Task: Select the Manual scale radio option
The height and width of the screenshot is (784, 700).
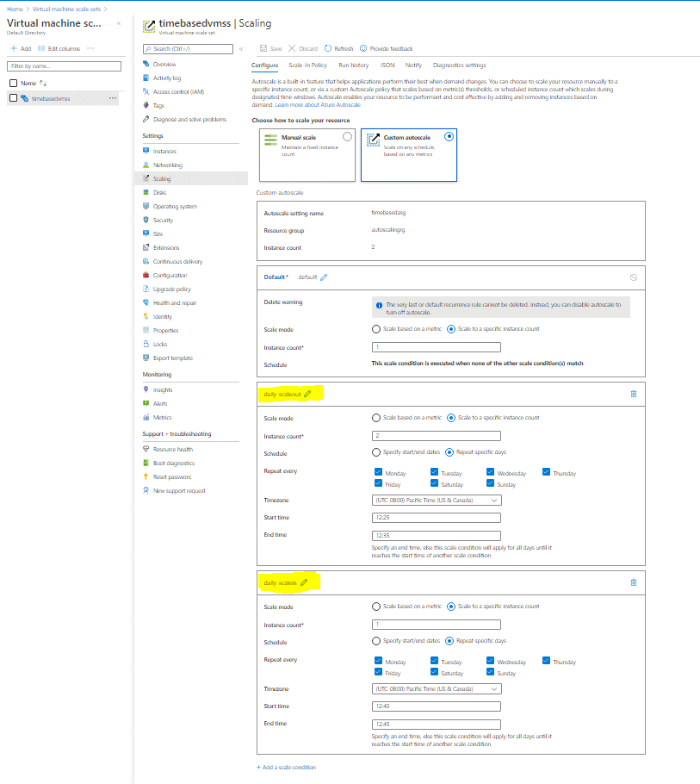Action: 347,136
